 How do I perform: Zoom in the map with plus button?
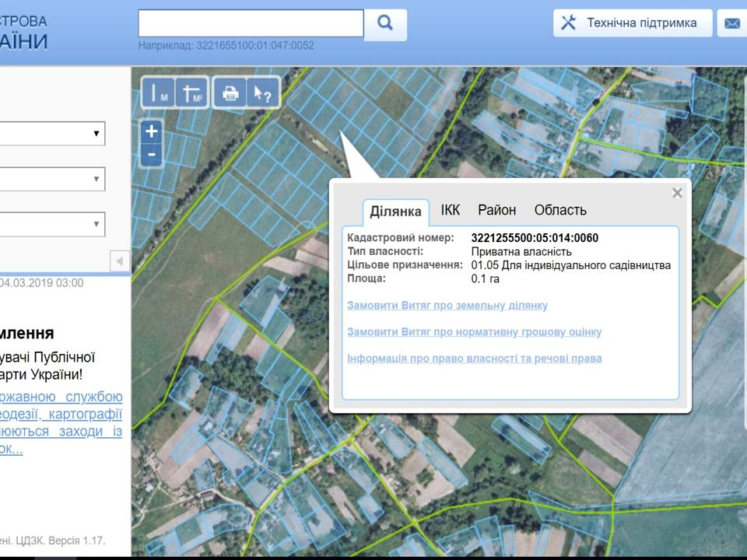152,131
